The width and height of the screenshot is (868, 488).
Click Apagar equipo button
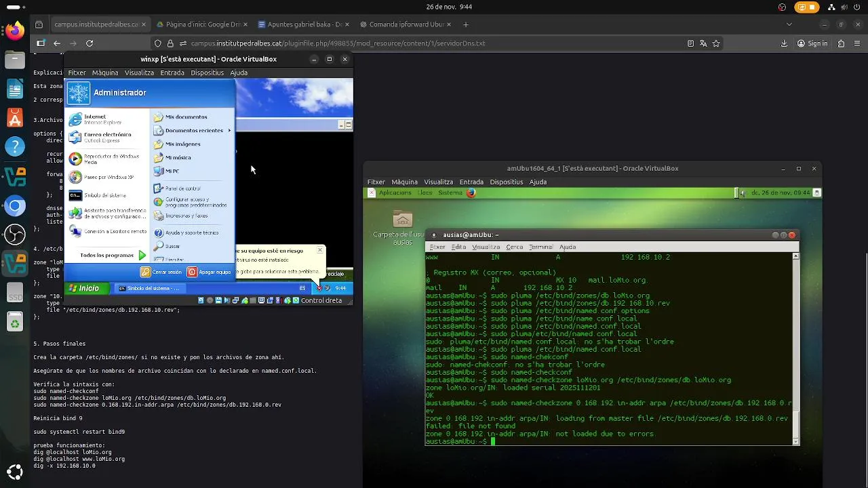tap(210, 272)
